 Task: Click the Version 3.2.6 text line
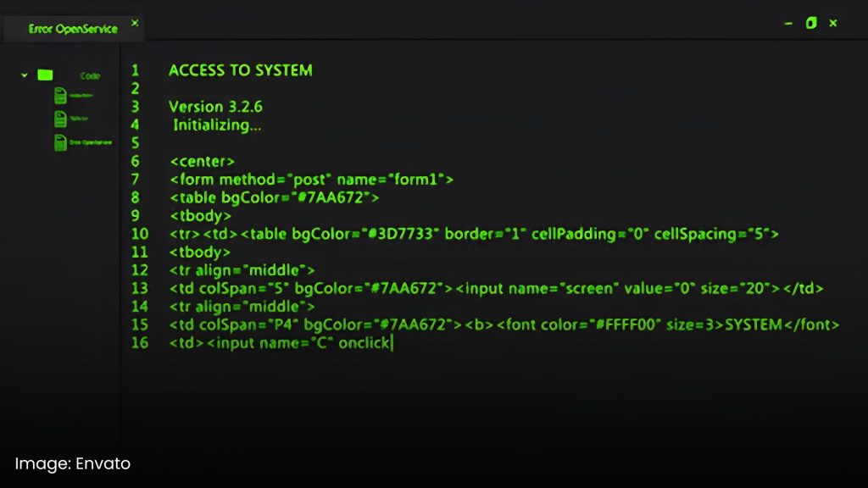click(215, 107)
